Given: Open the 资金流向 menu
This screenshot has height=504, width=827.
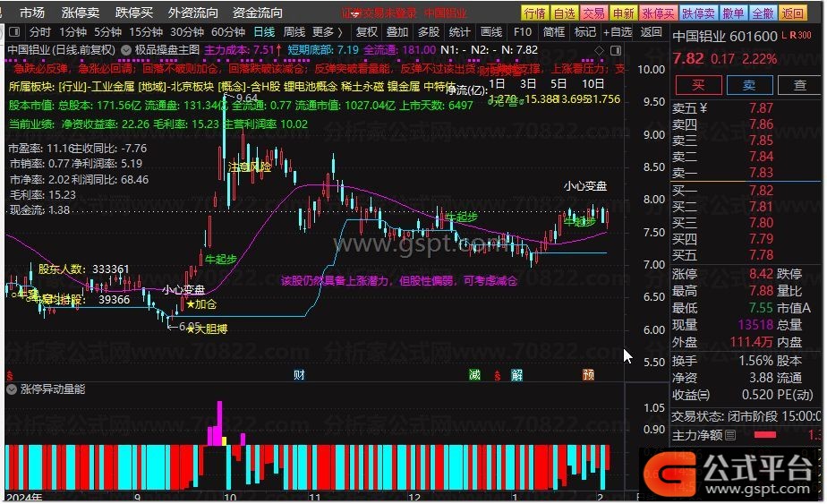Looking at the screenshot, I should [x=258, y=13].
